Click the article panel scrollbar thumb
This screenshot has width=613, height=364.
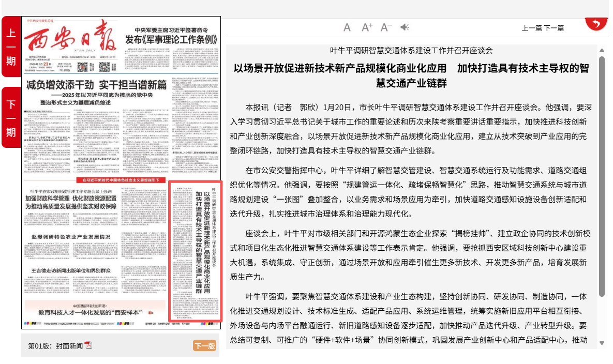(x=602, y=176)
